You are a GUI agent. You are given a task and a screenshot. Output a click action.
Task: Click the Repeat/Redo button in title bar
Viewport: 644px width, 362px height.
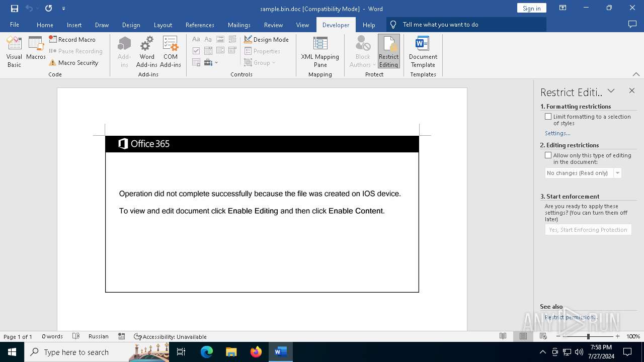(x=48, y=9)
